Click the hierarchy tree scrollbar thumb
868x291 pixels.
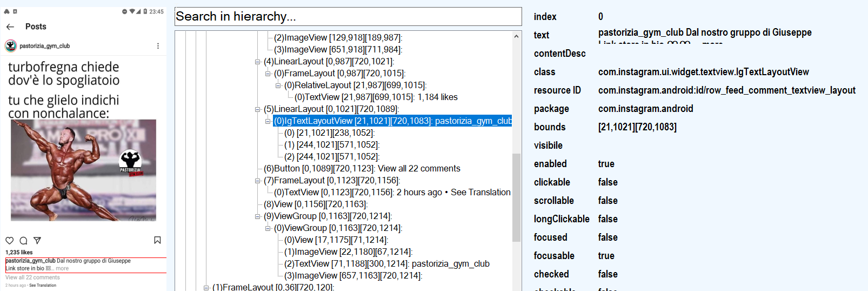(x=516, y=197)
